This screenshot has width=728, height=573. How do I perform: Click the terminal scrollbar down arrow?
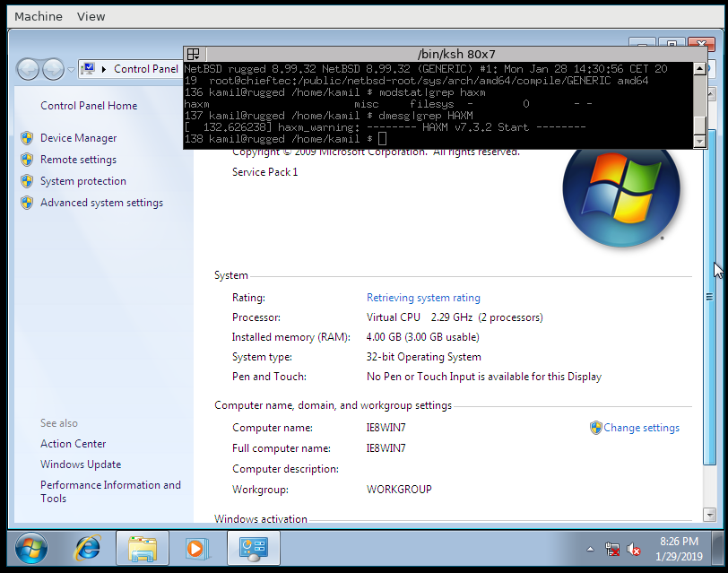tap(699, 141)
